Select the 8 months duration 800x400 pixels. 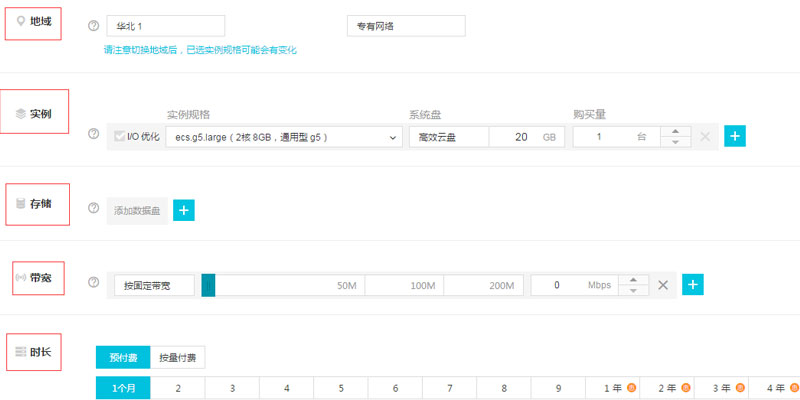(x=504, y=388)
